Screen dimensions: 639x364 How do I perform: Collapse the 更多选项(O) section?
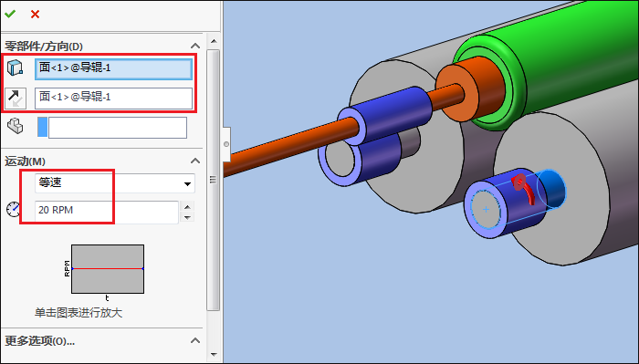[195, 340]
